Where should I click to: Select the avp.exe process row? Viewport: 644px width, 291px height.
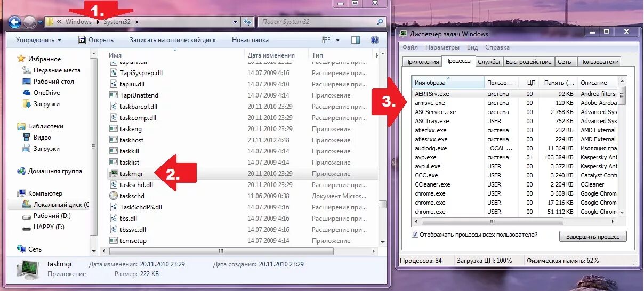pyautogui.click(x=514, y=157)
